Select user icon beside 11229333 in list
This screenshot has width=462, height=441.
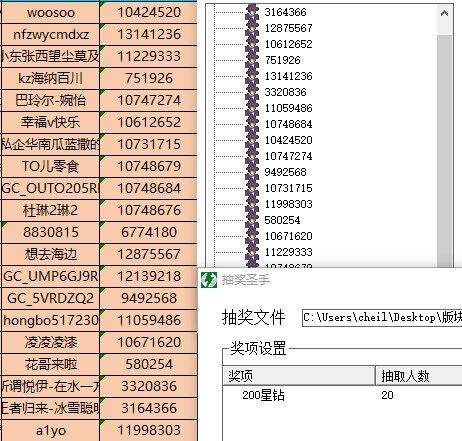coord(252,252)
